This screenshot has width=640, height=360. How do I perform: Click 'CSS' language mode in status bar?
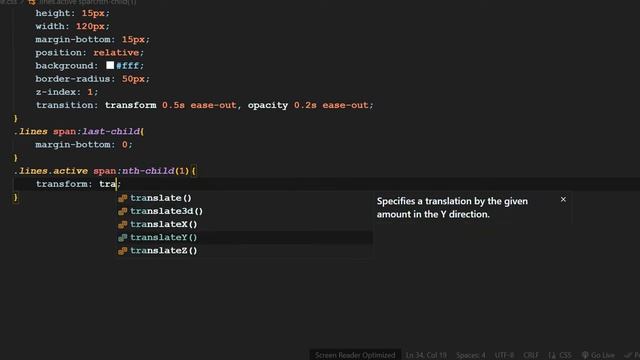coord(565,355)
